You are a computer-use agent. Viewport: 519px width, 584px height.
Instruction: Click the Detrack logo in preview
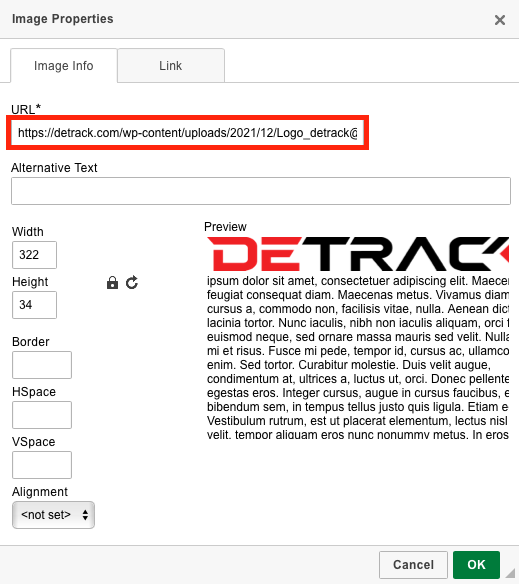tap(358, 254)
